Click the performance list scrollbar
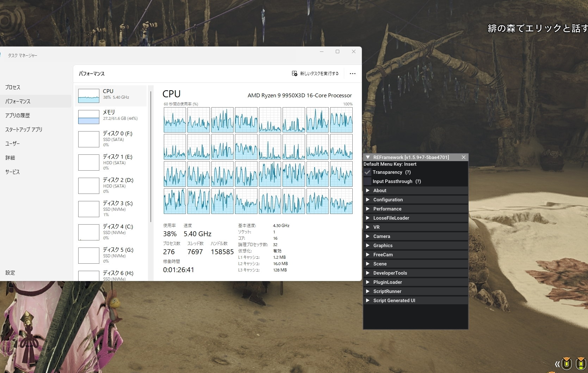The image size is (588, 373). 151,157
